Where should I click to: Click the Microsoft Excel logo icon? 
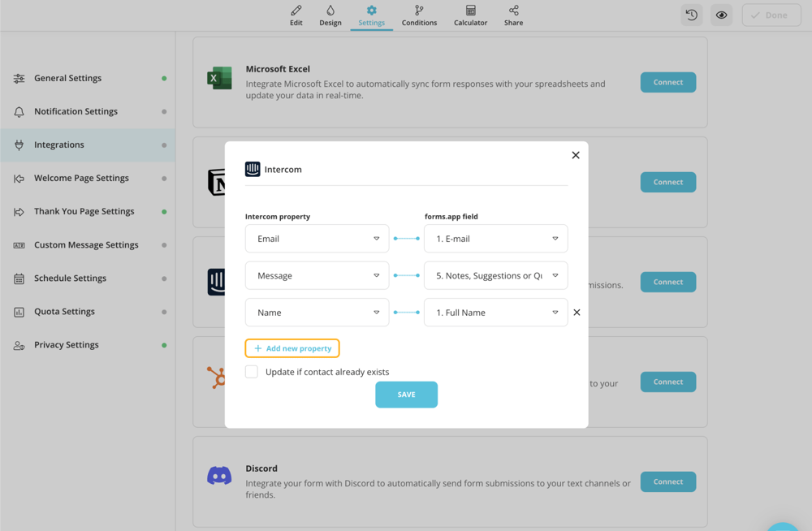point(219,79)
